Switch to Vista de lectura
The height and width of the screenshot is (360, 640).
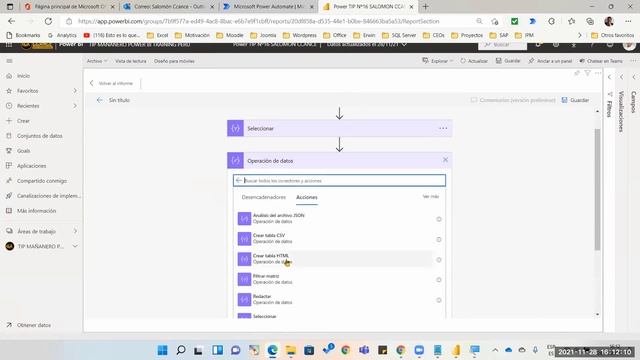pos(131,61)
